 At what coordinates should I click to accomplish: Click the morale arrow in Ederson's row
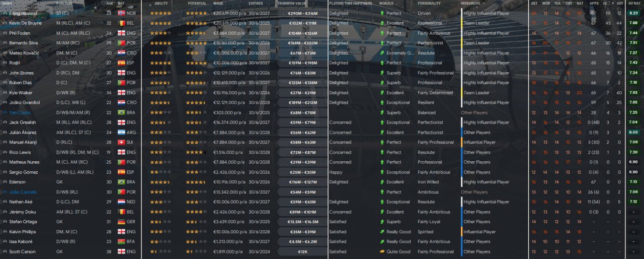[x=382, y=182]
